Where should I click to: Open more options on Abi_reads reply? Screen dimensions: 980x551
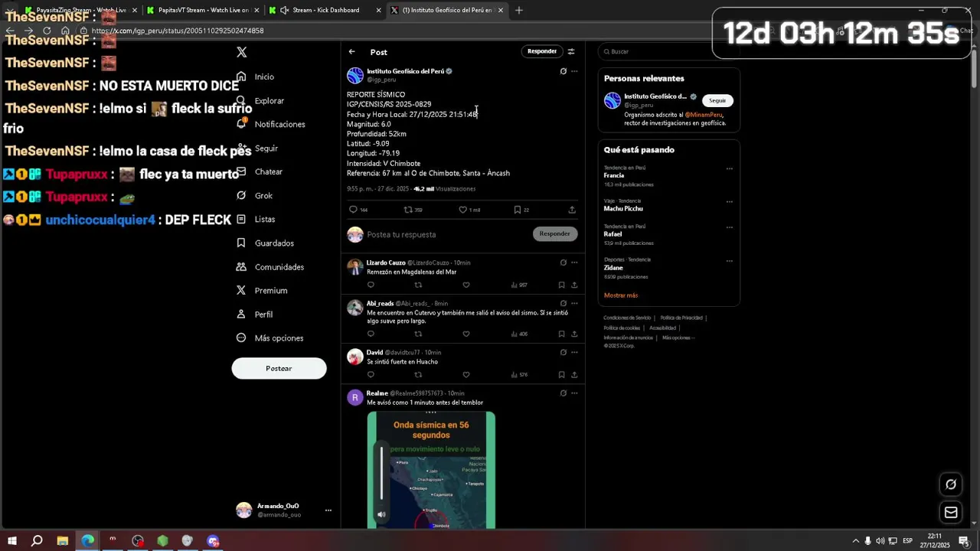tap(574, 303)
